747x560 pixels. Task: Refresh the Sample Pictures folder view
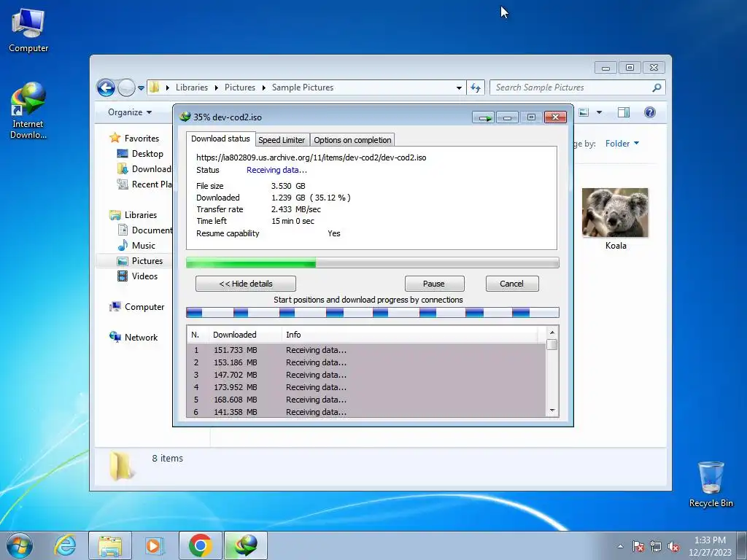point(476,87)
